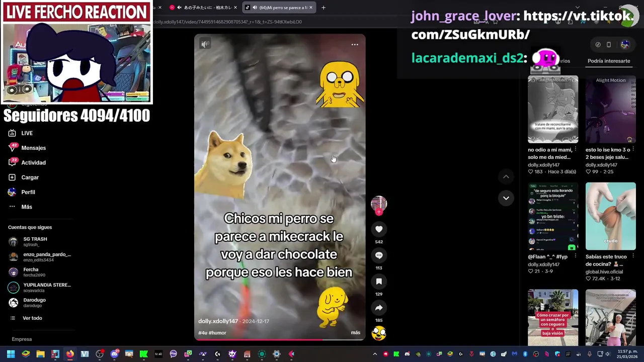
Task: Open the video three-dots options menu
Action: pyautogui.click(x=355, y=44)
